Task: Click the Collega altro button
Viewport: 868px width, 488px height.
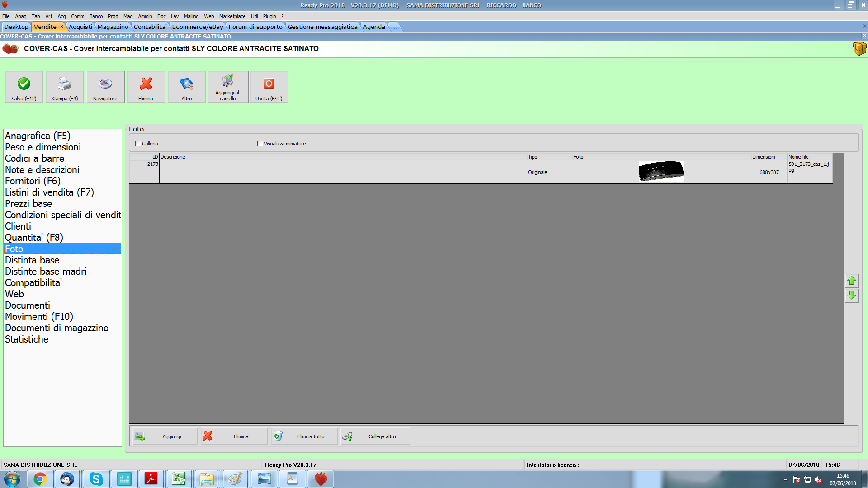Action: pyautogui.click(x=375, y=436)
